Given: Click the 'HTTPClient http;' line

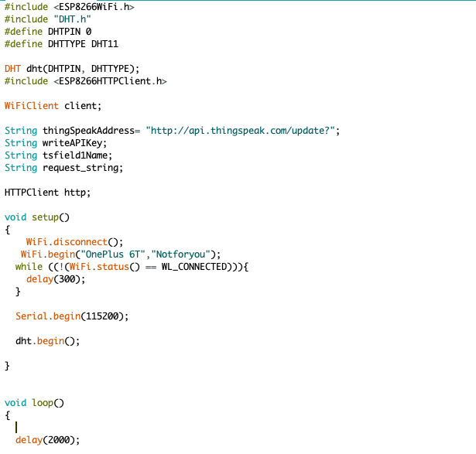Looking at the screenshot, I should (x=48, y=193).
